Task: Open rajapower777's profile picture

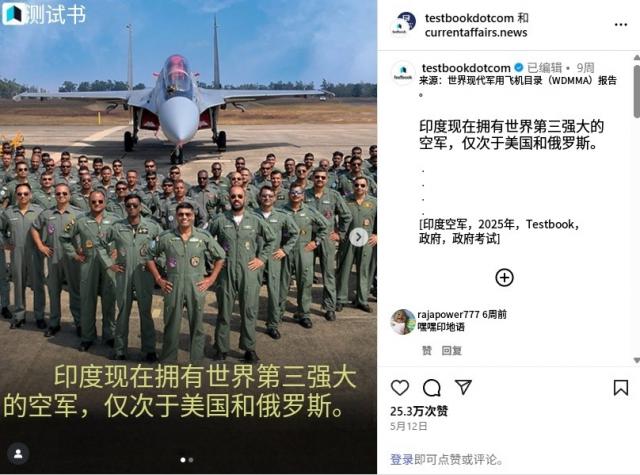Action: coord(403,322)
